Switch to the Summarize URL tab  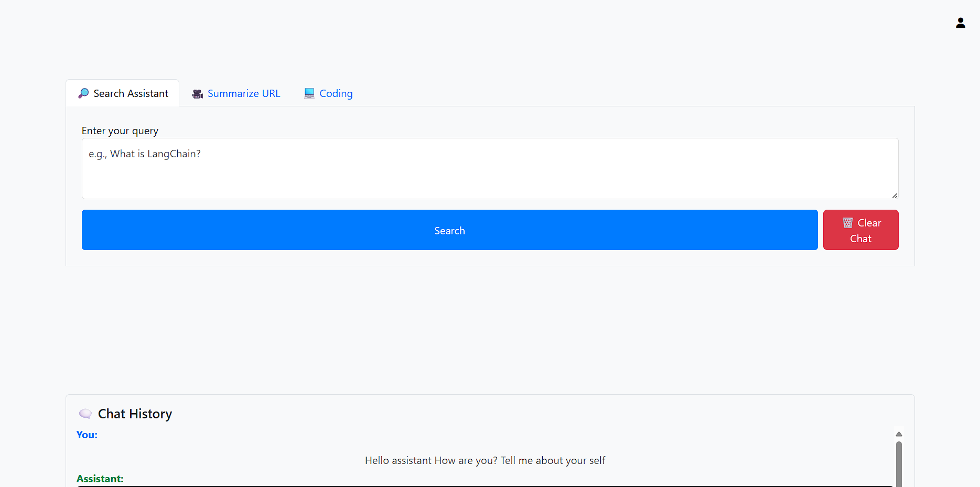243,93
